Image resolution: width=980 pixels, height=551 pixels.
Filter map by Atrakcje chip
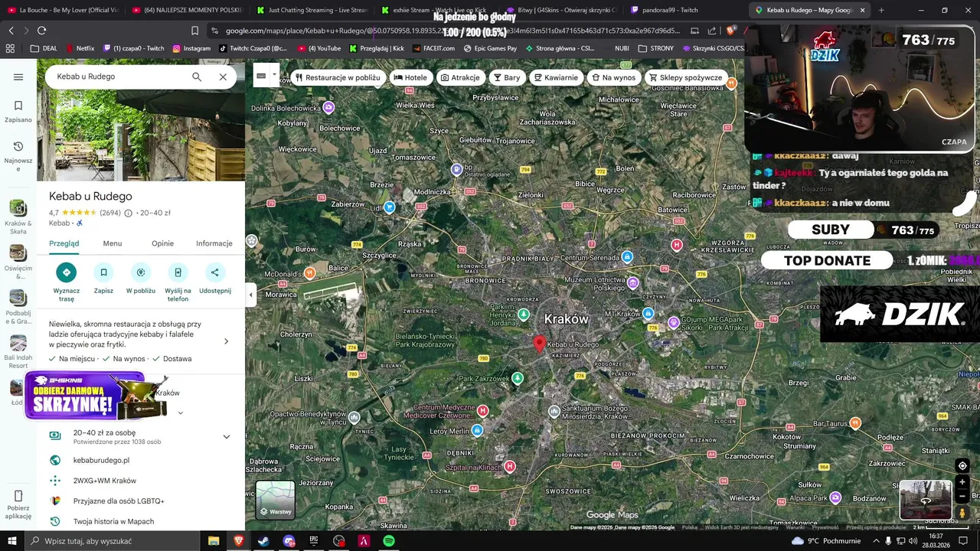tap(459, 77)
